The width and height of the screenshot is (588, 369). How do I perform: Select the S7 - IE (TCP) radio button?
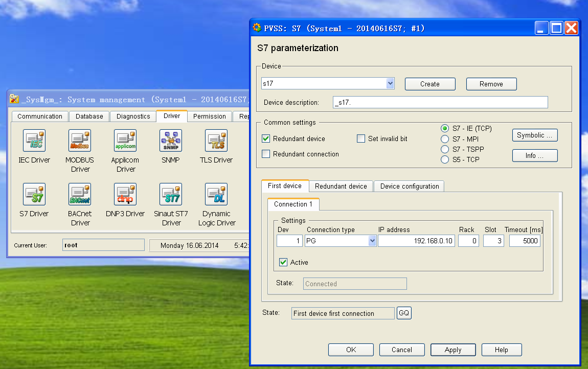[x=445, y=128]
